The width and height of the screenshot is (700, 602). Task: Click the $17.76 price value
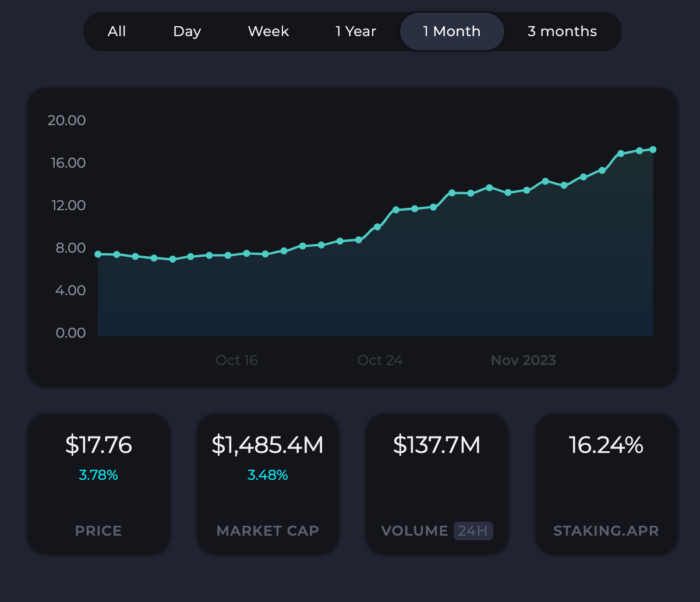tap(98, 445)
